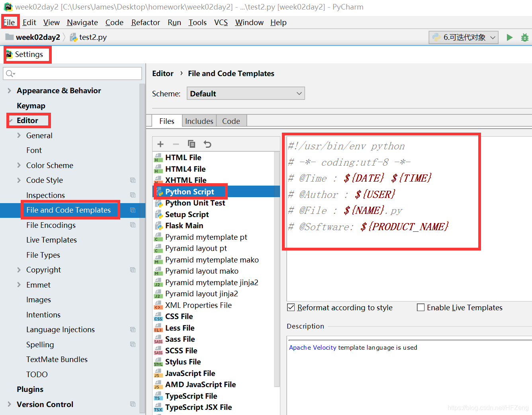
Task: Click in the template text editor area
Action: coord(409,219)
